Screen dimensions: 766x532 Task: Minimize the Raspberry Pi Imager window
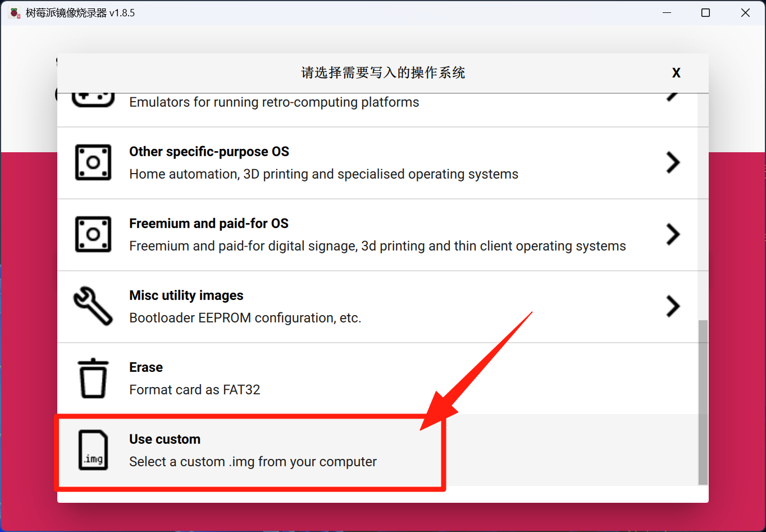point(667,13)
